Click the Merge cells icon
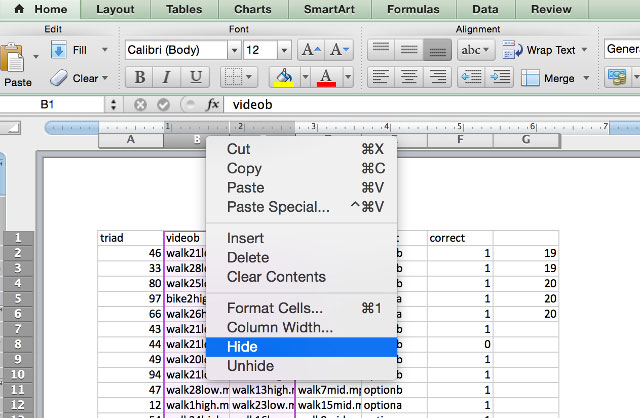Viewport: 640px width, 418px height. pyautogui.click(x=530, y=78)
